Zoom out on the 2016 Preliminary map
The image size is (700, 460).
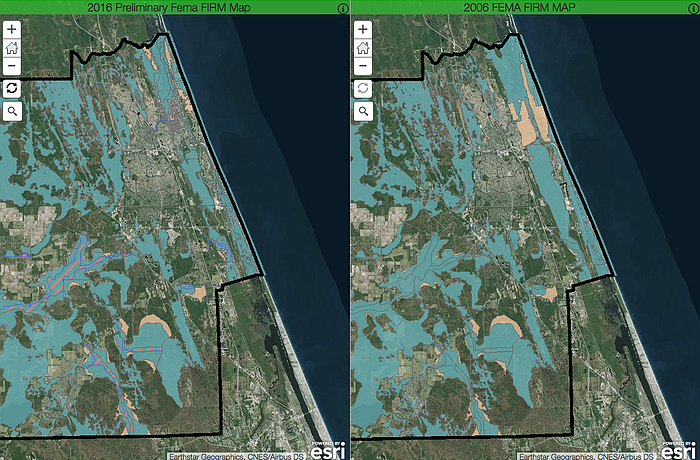click(x=12, y=66)
